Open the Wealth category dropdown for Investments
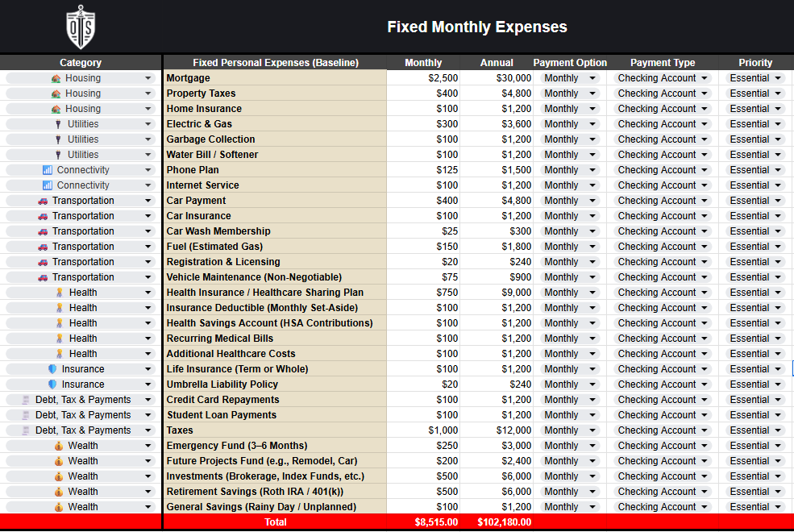 tap(148, 476)
